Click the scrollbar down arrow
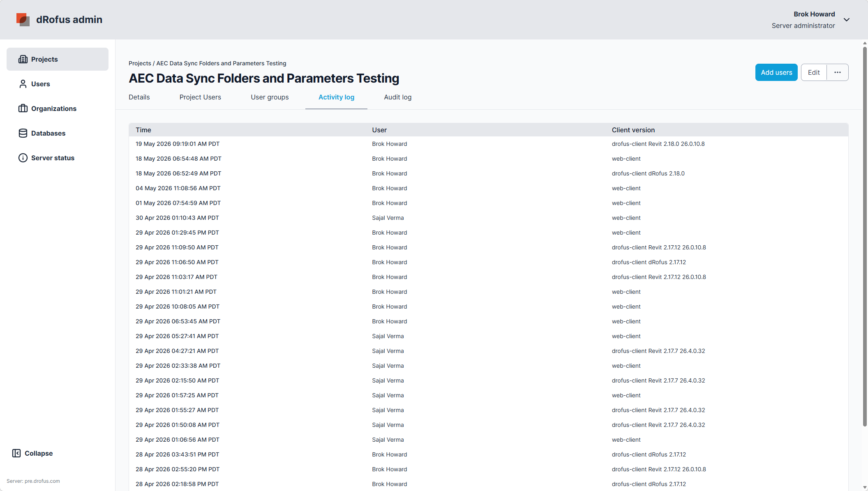 [865, 488]
